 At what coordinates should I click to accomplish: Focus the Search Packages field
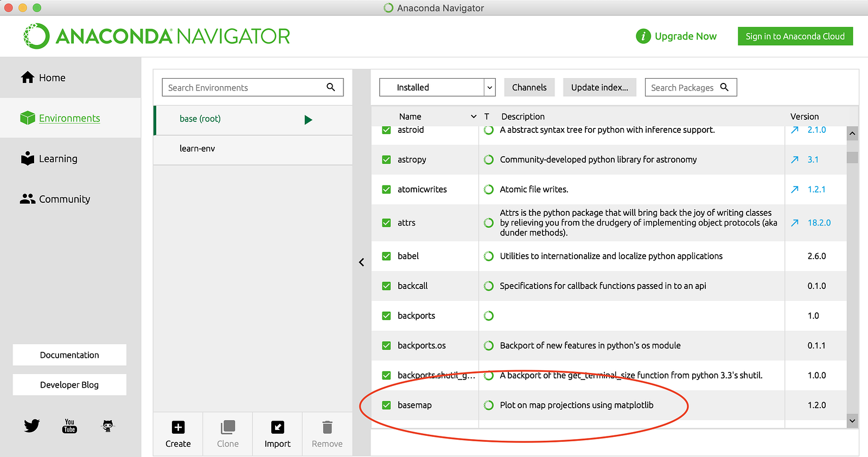click(691, 87)
